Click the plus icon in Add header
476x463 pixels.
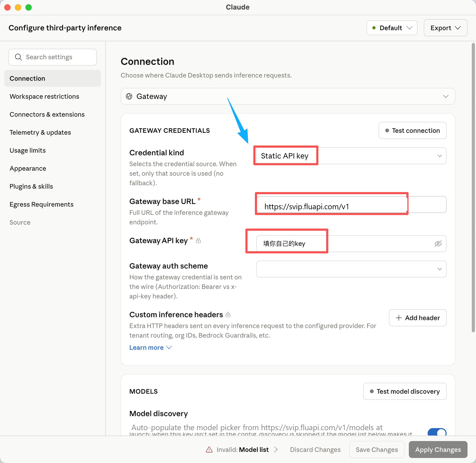coord(399,318)
